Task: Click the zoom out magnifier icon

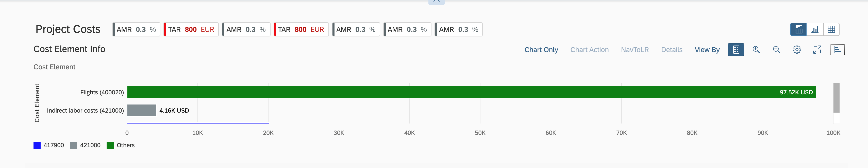Action: click(x=776, y=50)
